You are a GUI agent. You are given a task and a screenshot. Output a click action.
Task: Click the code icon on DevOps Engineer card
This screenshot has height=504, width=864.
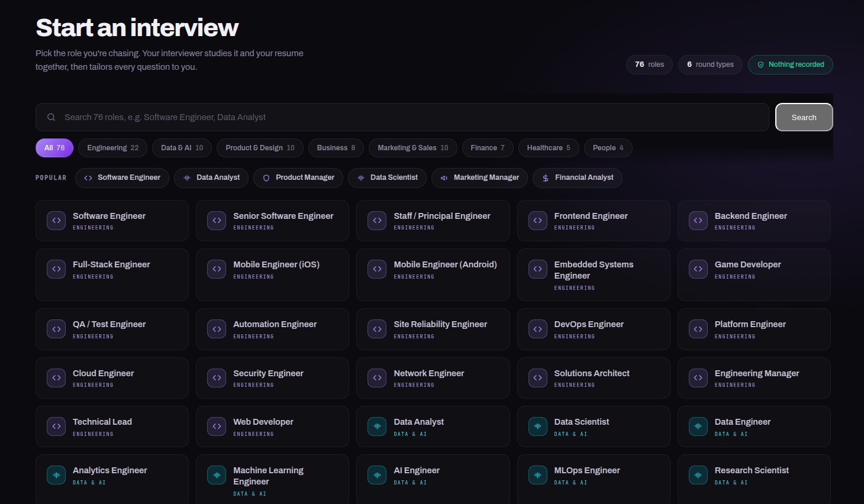click(537, 329)
